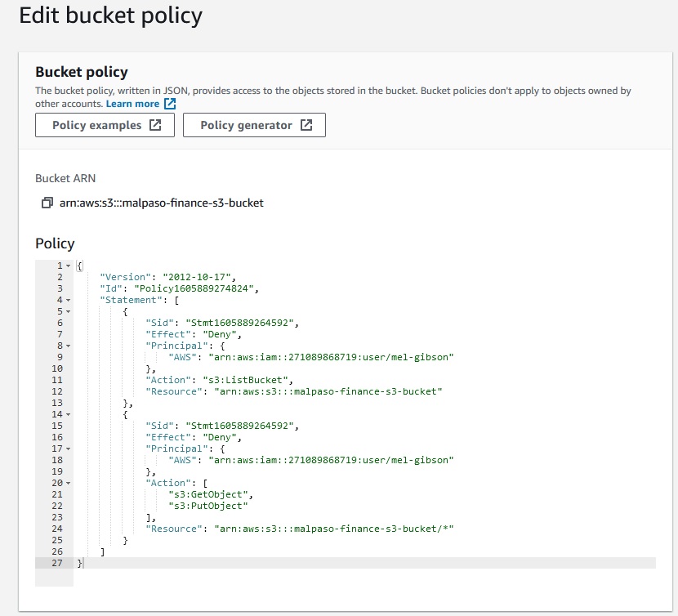This screenshot has width=678, height=616.
Task: Click the external-link icon beside Learn more
Action: (x=170, y=104)
